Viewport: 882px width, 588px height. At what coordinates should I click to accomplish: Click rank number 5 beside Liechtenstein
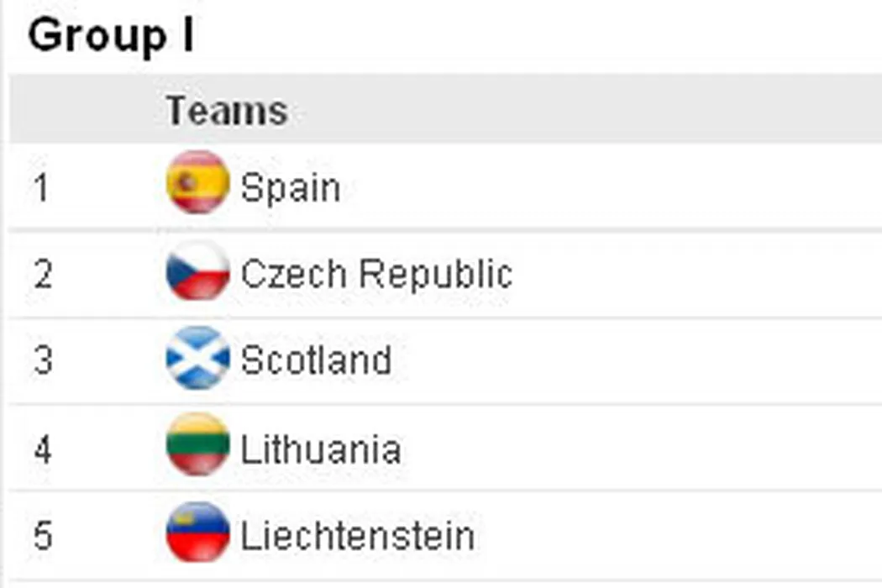[43, 536]
